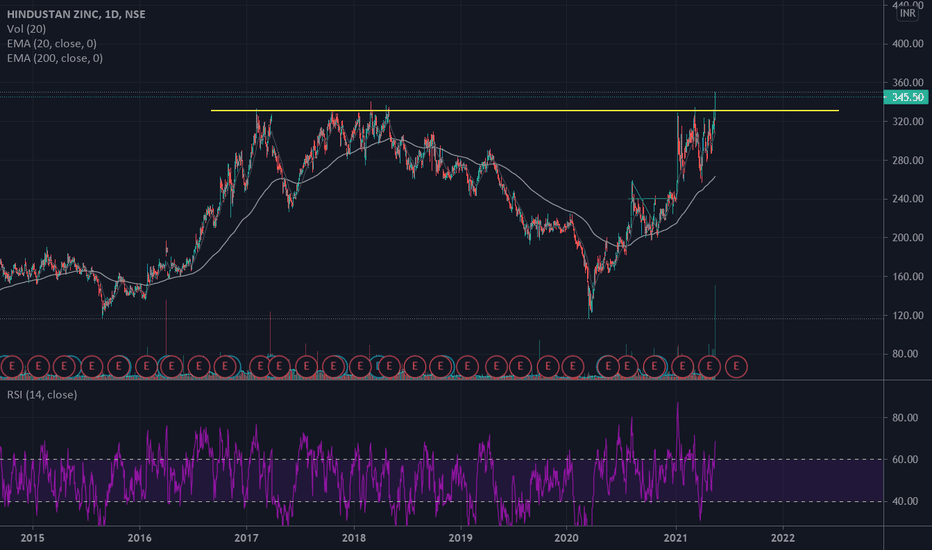Select the yellow horizontal resistance line

click(525, 111)
